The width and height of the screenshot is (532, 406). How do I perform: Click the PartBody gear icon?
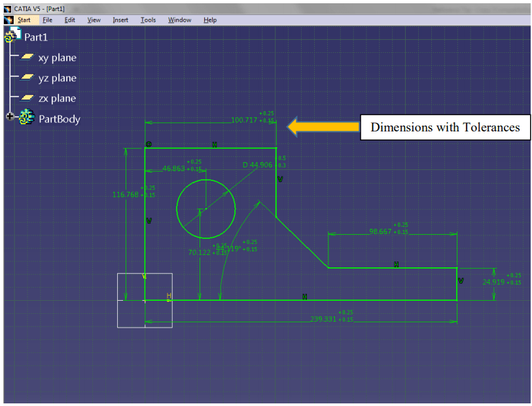[x=26, y=116]
